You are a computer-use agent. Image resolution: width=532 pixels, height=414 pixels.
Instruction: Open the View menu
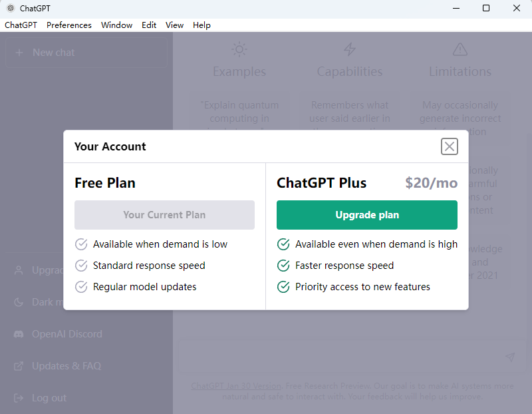pos(174,25)
